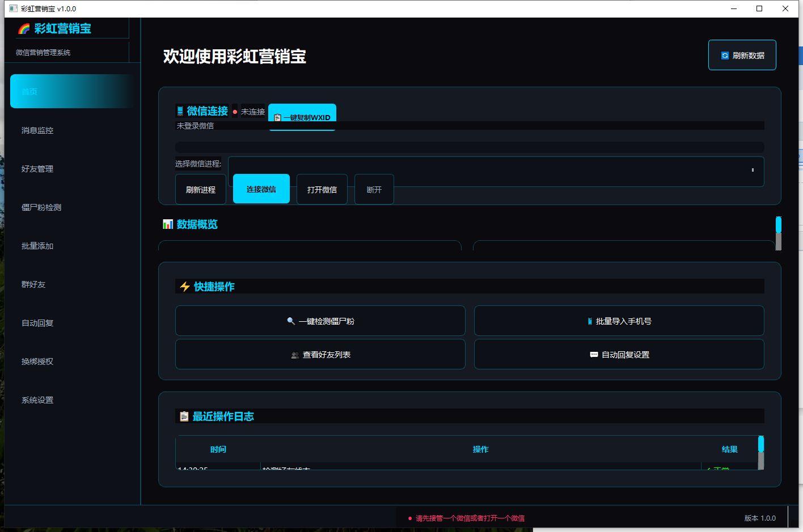This screenshot has width=803, height=532.
Task: Click the 版本 1.0.0 label
Action: point(760,518)
